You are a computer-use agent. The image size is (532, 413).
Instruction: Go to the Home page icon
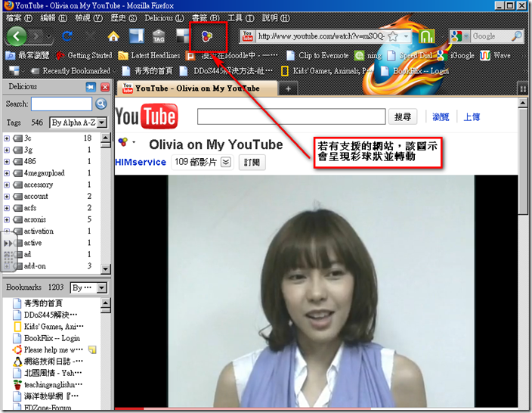click(x=113, y=36)
